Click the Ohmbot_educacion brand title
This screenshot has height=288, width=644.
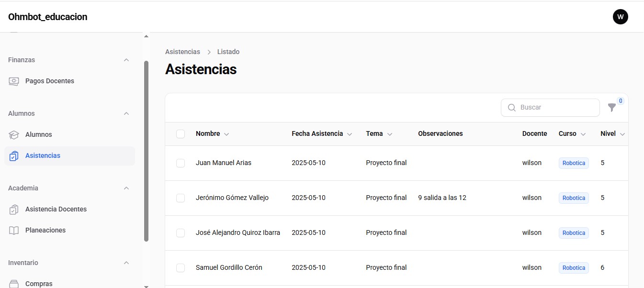47,17
